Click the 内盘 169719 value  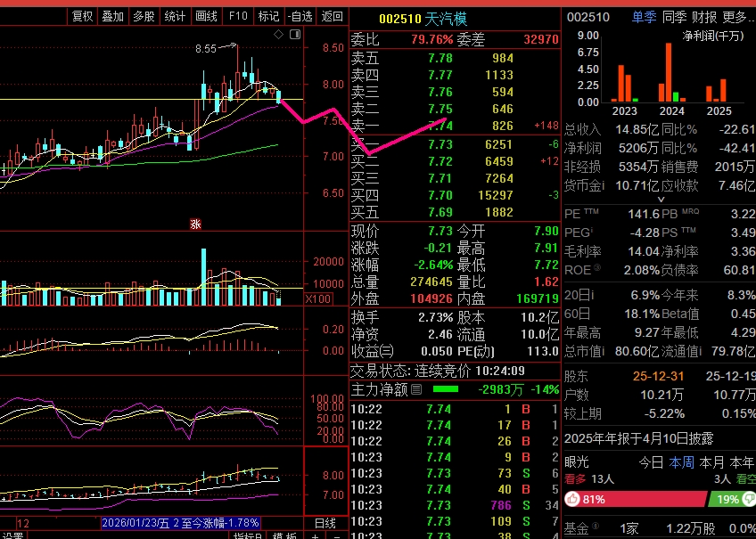(x=537, y=298)
